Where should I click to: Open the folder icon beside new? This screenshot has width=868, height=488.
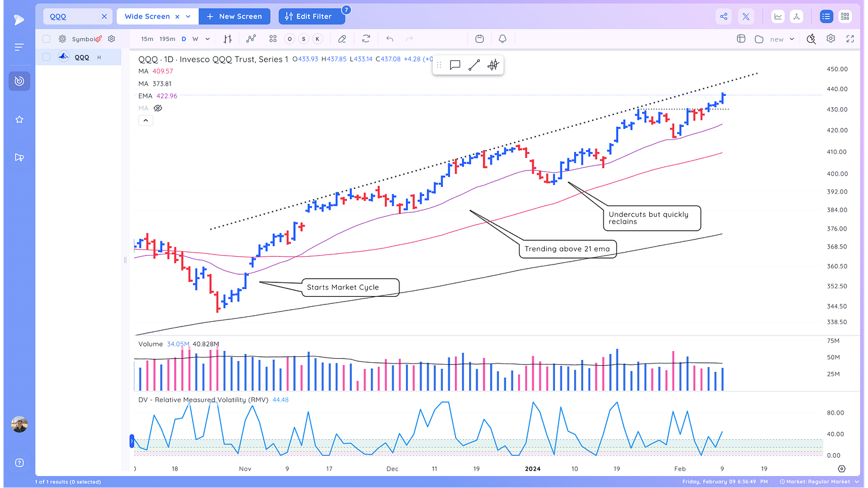coord(759,39)
